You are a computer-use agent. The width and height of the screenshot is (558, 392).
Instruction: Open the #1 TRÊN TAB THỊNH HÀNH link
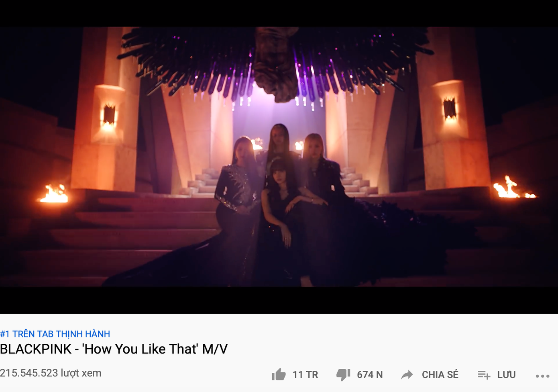[x=55, y=334]
